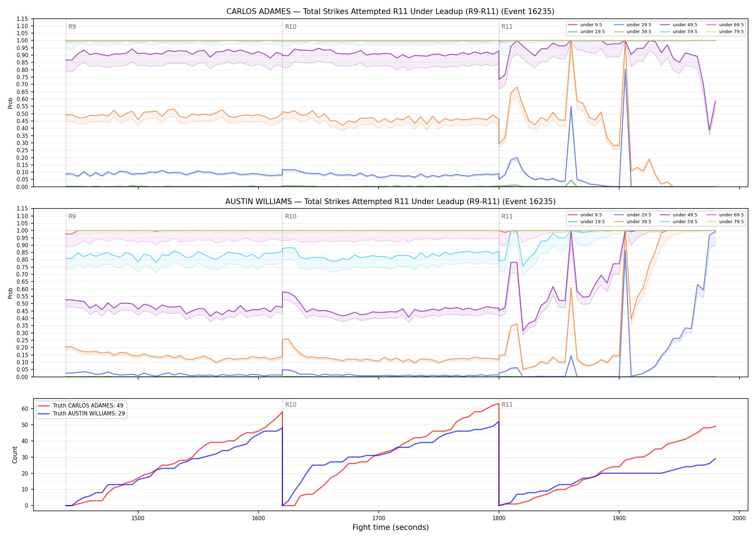The width and height of the screenshot is (756, 540).
Task: Click the 1.15 tick of Carlos Adames chart
Action: [22, 19]
